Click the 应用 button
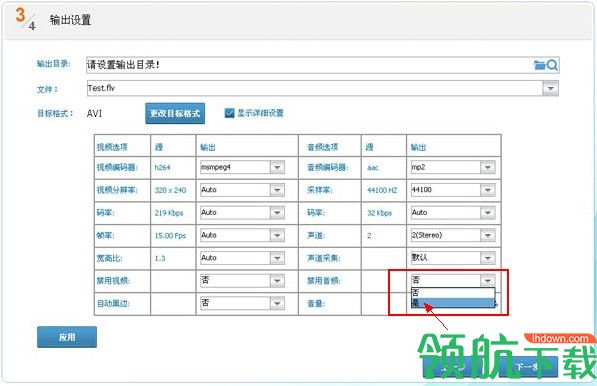Viewport: 597px width, 386px height. 67,337
